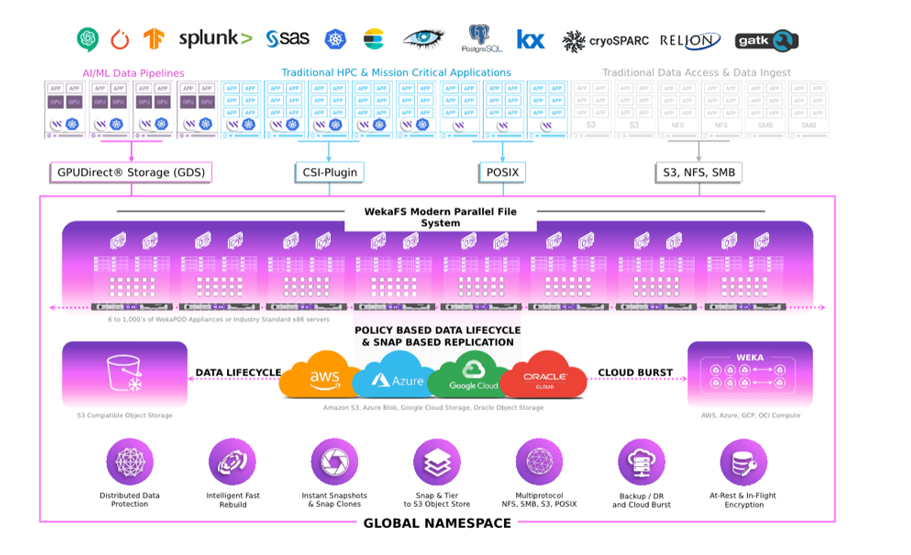
Task: Click the Instant Snapshots & Snap Clones label
Action: click(335, 500)
